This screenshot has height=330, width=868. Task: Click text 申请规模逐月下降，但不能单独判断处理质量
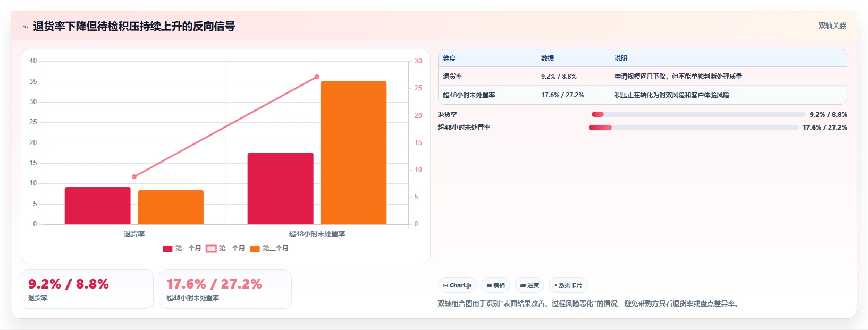(x=678, y=77)
